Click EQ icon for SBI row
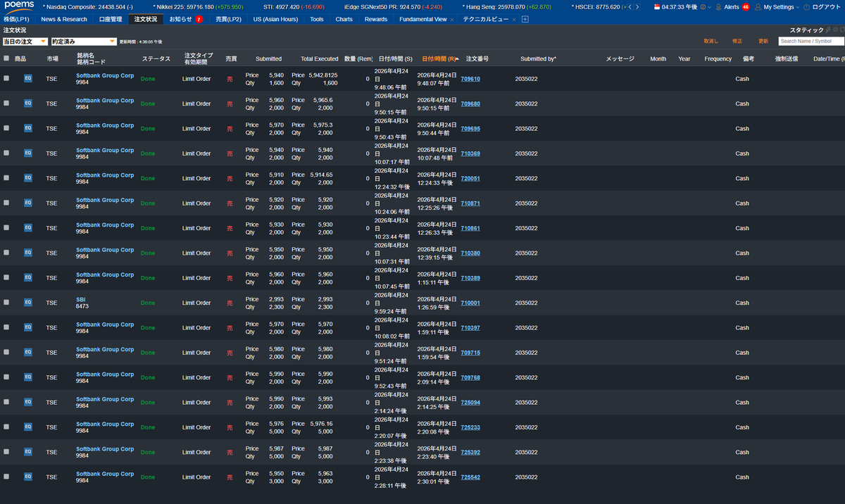845x504 pixels. point(28,303)
